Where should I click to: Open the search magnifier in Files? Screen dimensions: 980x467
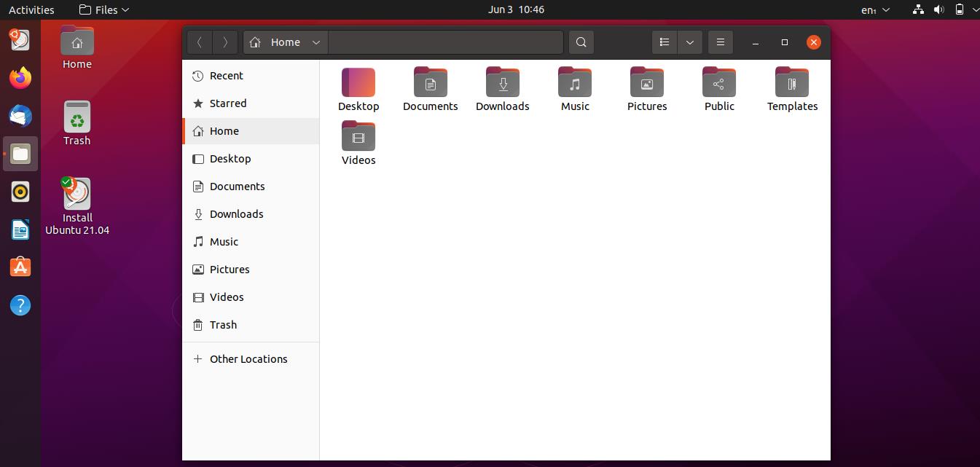pyautogui.click(x=581, y=42)
